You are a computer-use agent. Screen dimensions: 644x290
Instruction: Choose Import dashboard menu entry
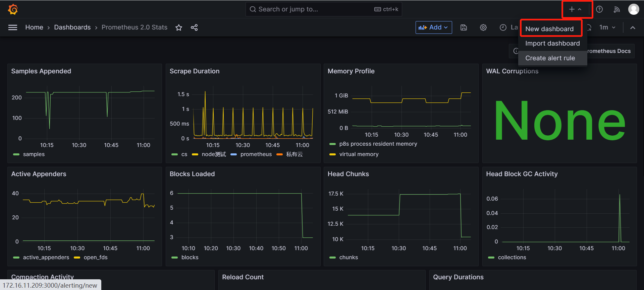552,44
